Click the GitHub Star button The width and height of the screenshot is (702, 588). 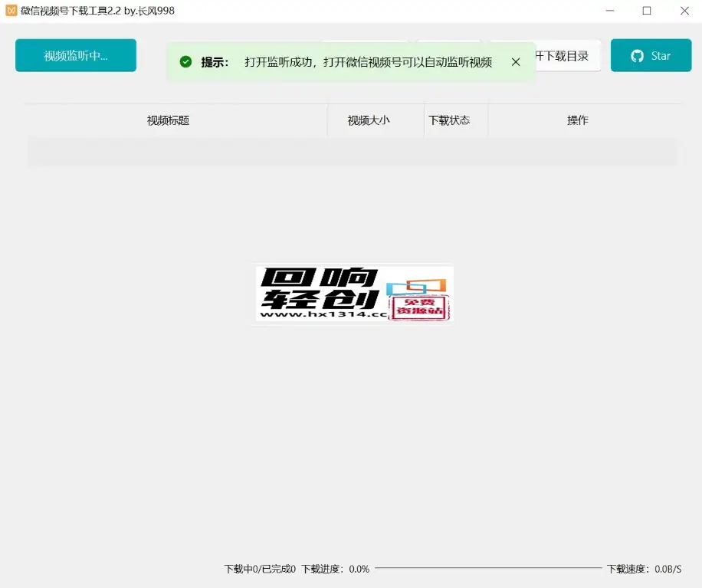pyautogui.click(x=651, y=55)
